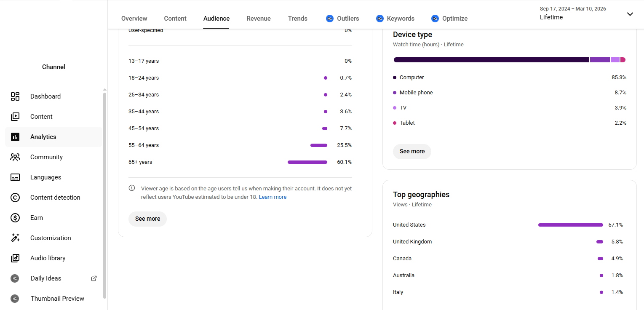The width and height of the screenshot is (644, 310).
Task: Open the Keywords tab
Action: point(395,19)
